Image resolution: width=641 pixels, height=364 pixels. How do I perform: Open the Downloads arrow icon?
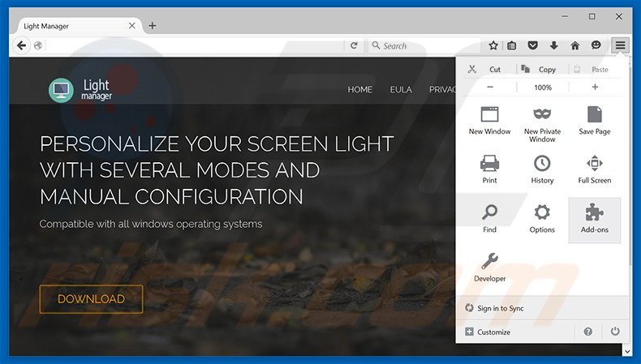pyautogui.click(x=554, y=45)
